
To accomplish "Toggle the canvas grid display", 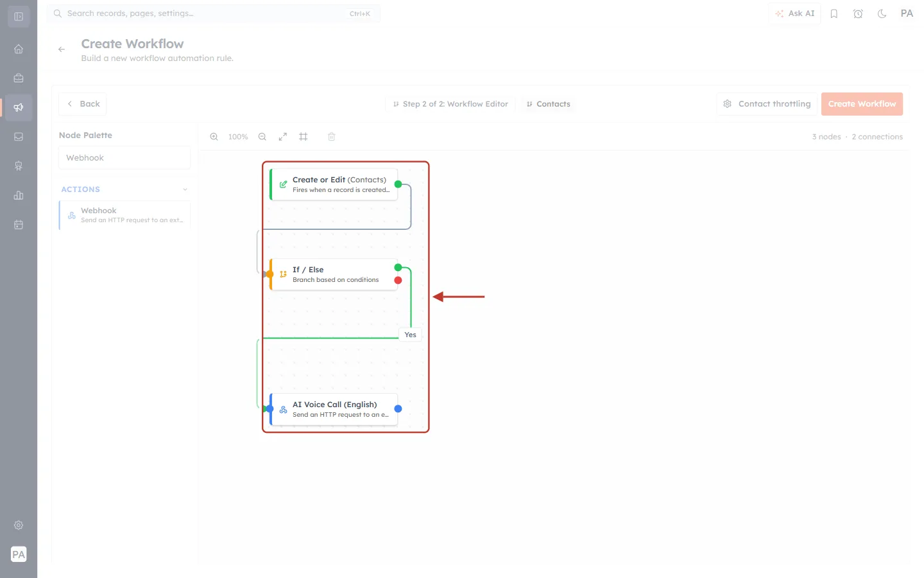I will [304, 137].
